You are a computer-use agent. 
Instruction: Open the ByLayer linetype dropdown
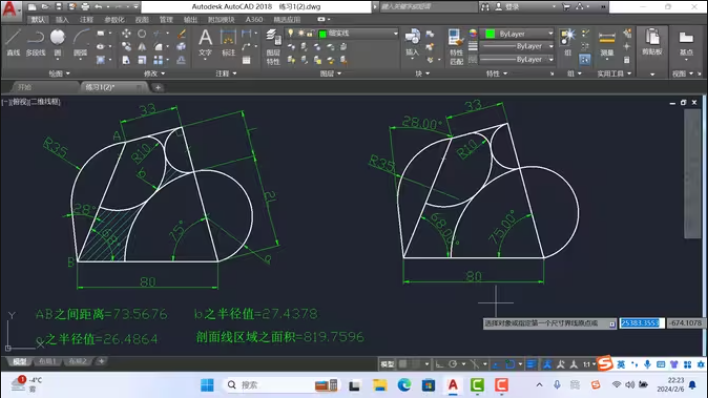(x=551, y=59)
